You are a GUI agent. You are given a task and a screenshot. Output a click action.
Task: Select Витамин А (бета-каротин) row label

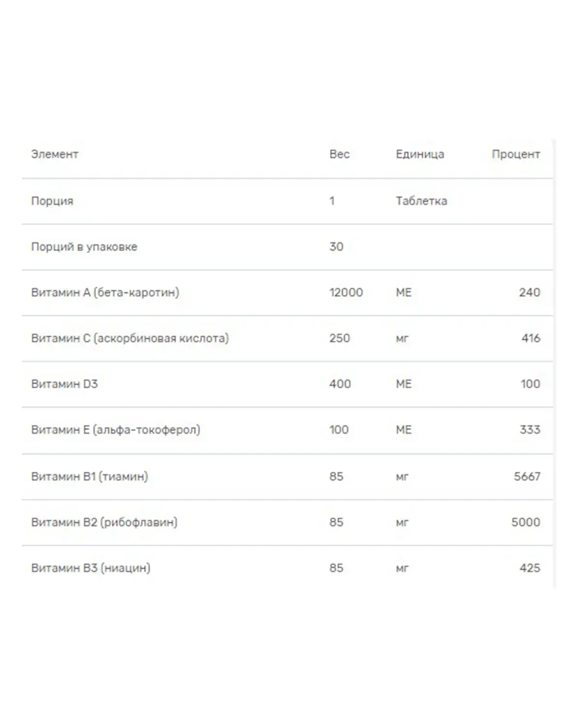[105, 292]
